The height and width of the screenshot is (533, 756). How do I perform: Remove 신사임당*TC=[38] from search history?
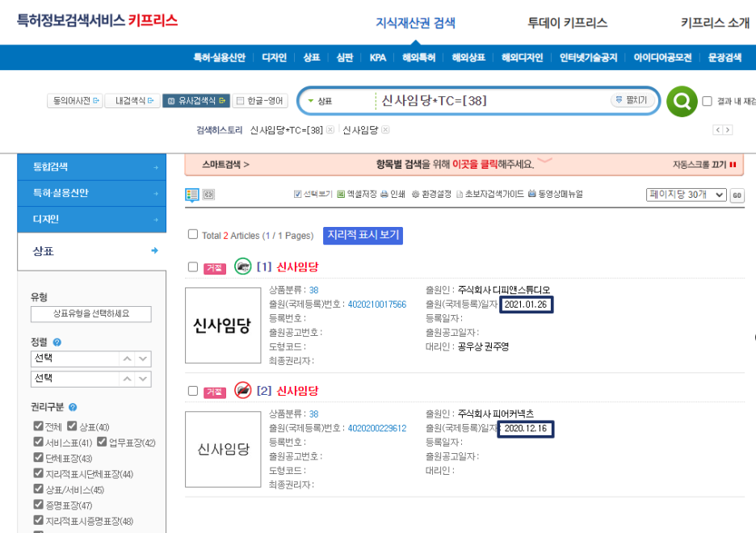pyautogui.click(x=330, y=130)
